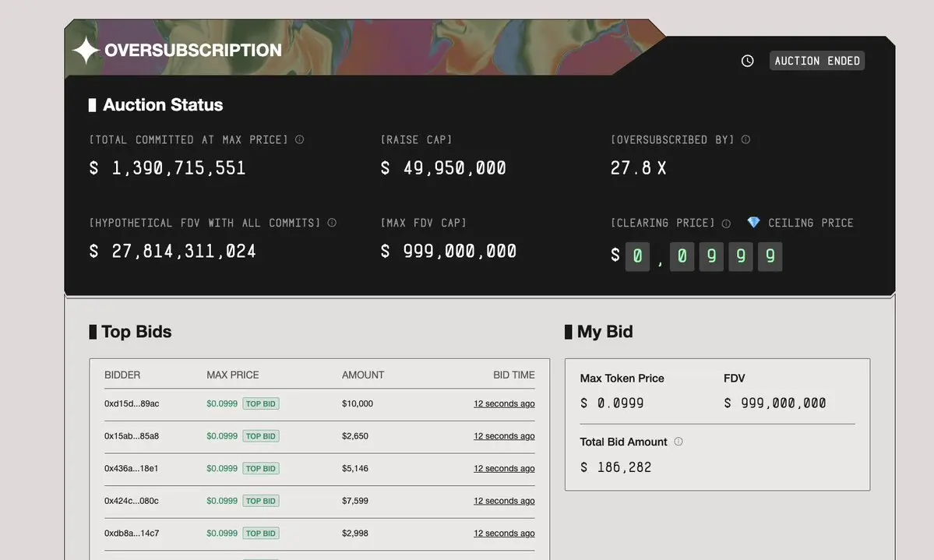Open bid time link for bidder 0xd15d...89ac
Image resolution: width=934 pixels, height=560 pixels.
click(504, 403)
